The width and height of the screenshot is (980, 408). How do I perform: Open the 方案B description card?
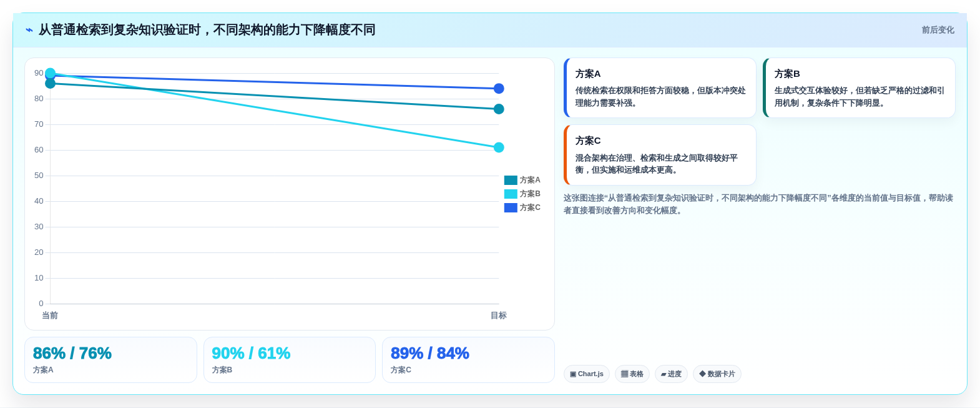pos(859,88)
